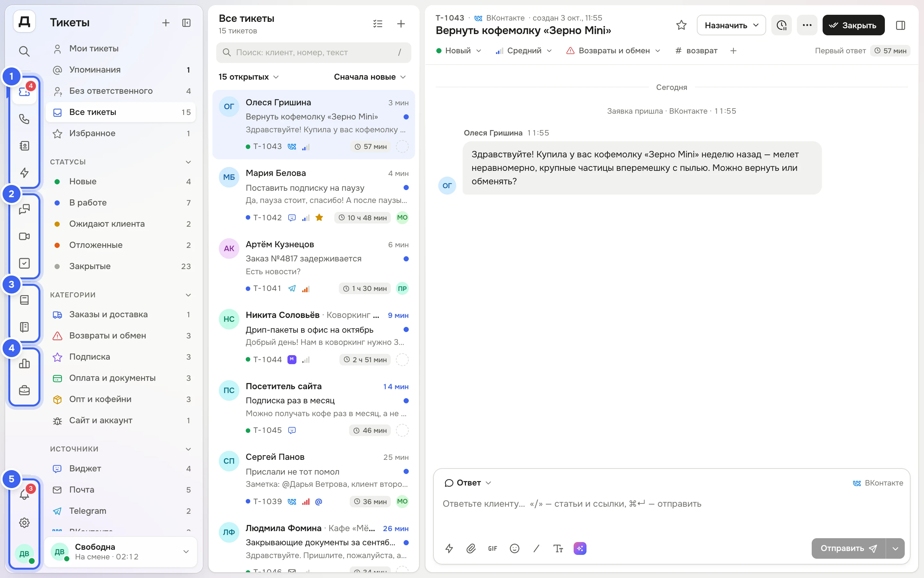Toggle the unassigned circle on ticket T-1044

tap(402, 359)
